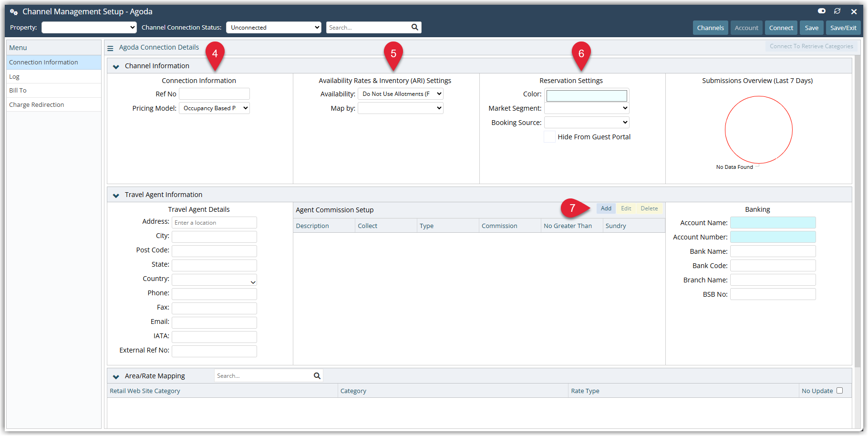
Task: Click the Phone field
Action: pyautogui.click(x=214, y=294)
